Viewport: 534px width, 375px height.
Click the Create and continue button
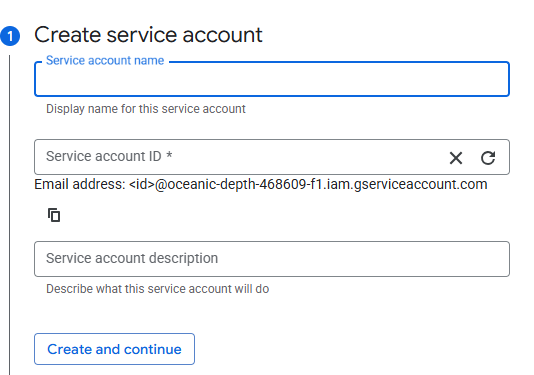(114, 349)
